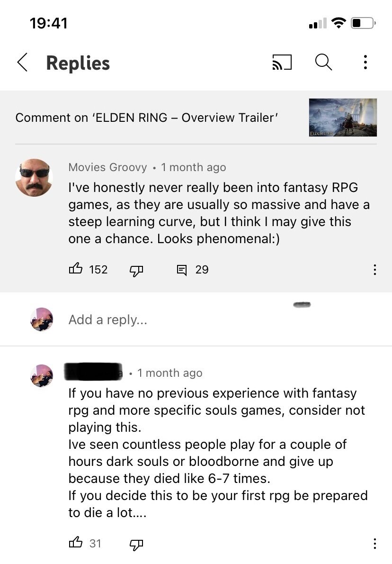
Task: Tap the Replies header title
Action: tap(78, 63)
